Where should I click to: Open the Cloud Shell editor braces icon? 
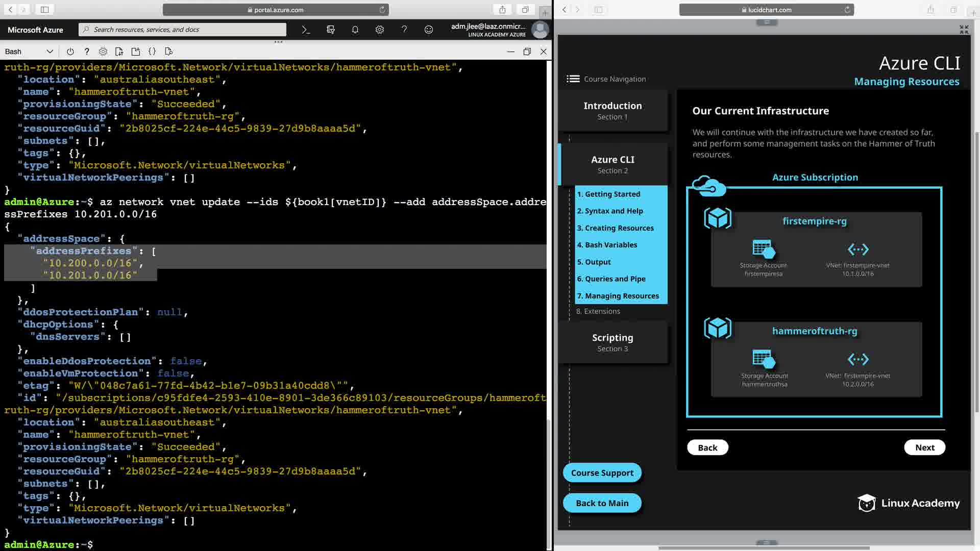pos(152,52)
